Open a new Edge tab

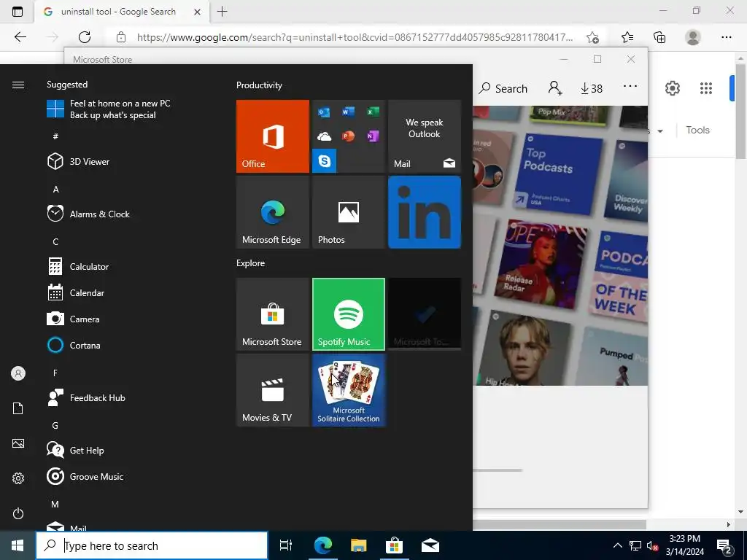(x=222, y=12)
